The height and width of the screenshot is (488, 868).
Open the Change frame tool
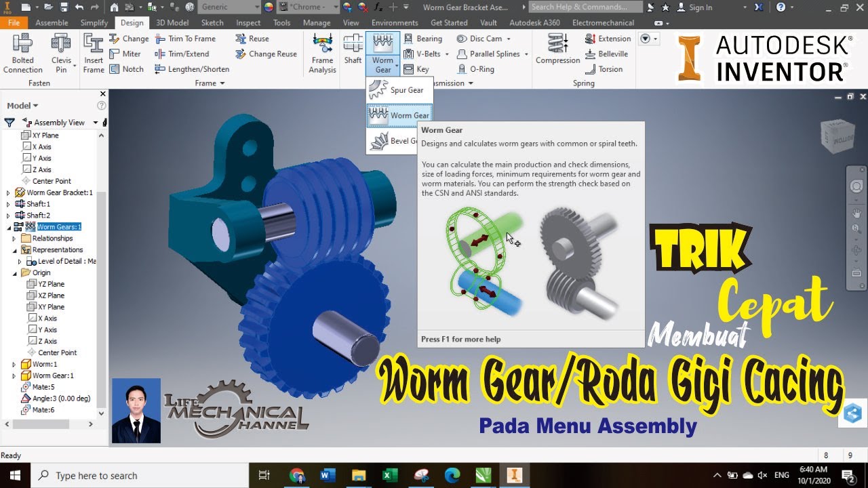tap(129, 39)
